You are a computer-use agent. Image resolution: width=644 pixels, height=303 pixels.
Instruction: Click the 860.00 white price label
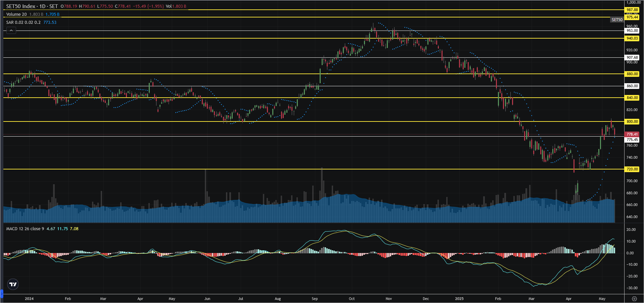pos(632,86)
